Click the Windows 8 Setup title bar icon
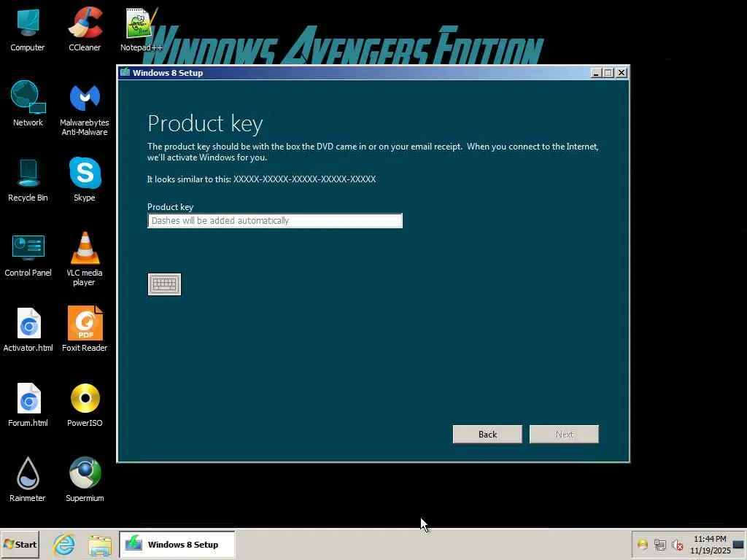The width and height of the screenshot is (747, 560). pos(125,72)
